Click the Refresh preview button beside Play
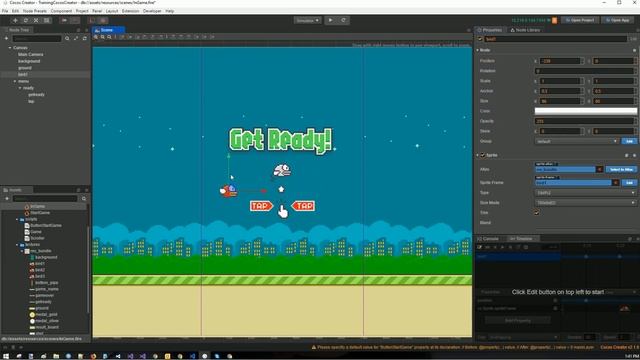 pyautogui.click(x=343, y=20)
